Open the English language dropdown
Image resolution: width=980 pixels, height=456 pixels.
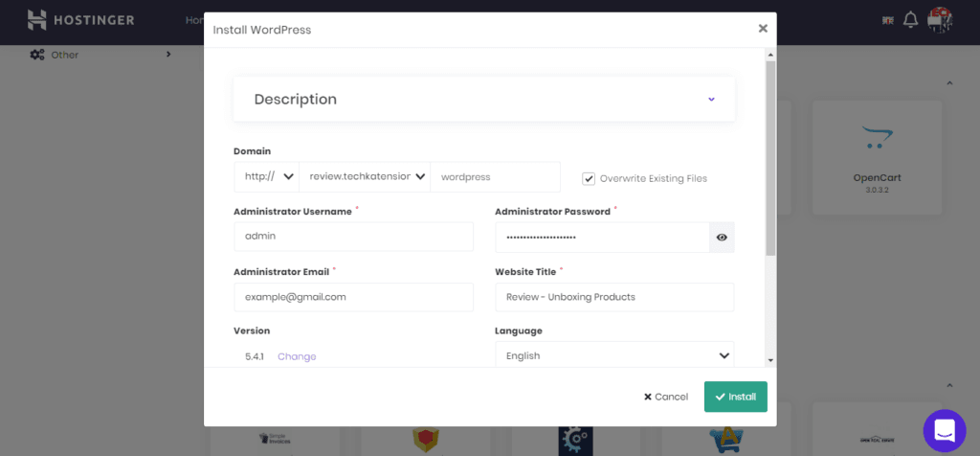tap(614, 355)
